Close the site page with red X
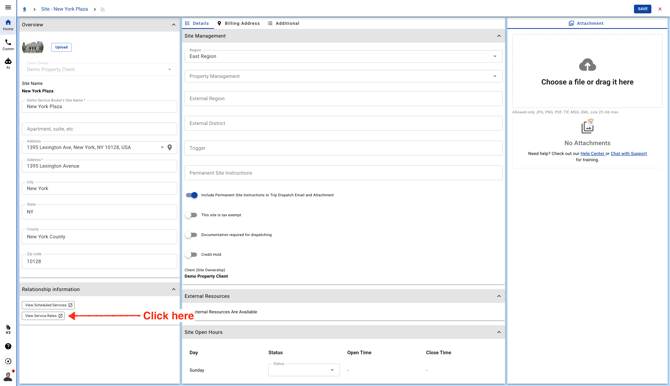 pyautogui.click(x=660, y=9)
